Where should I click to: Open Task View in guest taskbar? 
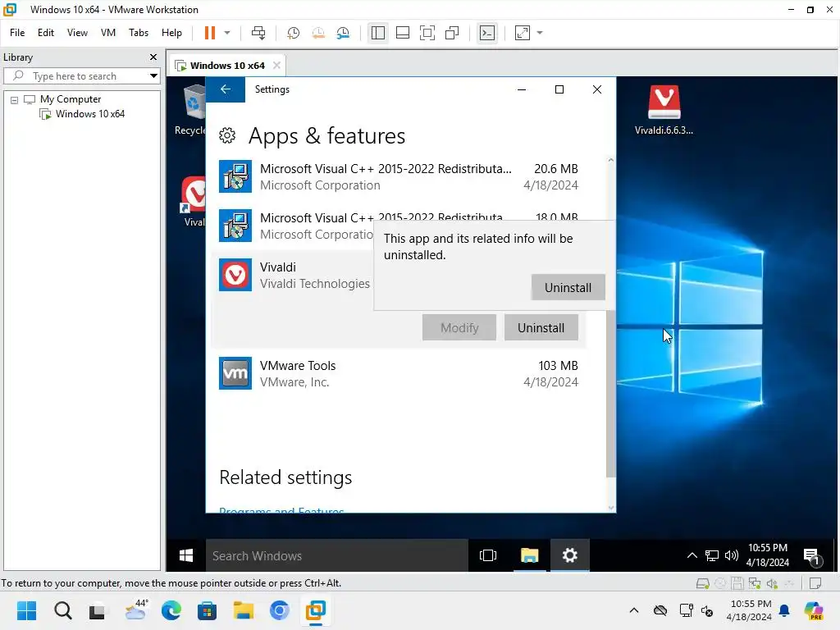488,555
